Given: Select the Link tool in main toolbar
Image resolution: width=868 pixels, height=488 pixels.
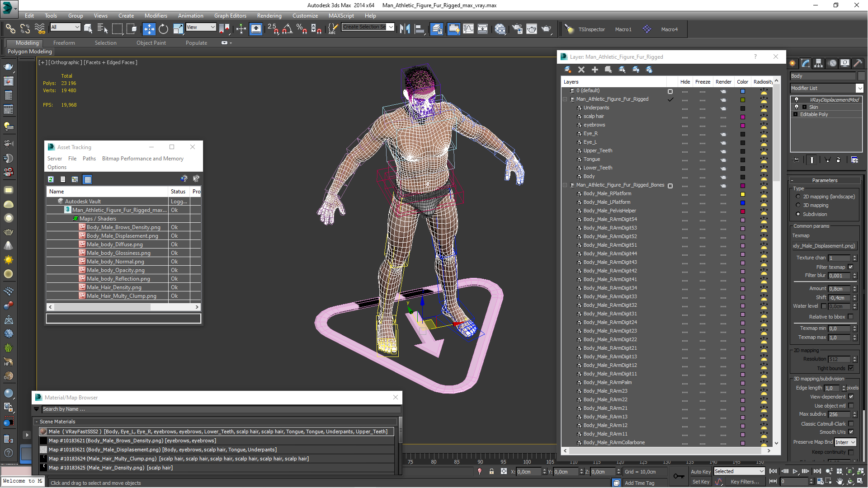Looking at the screenshot, I should click(10, 29).
